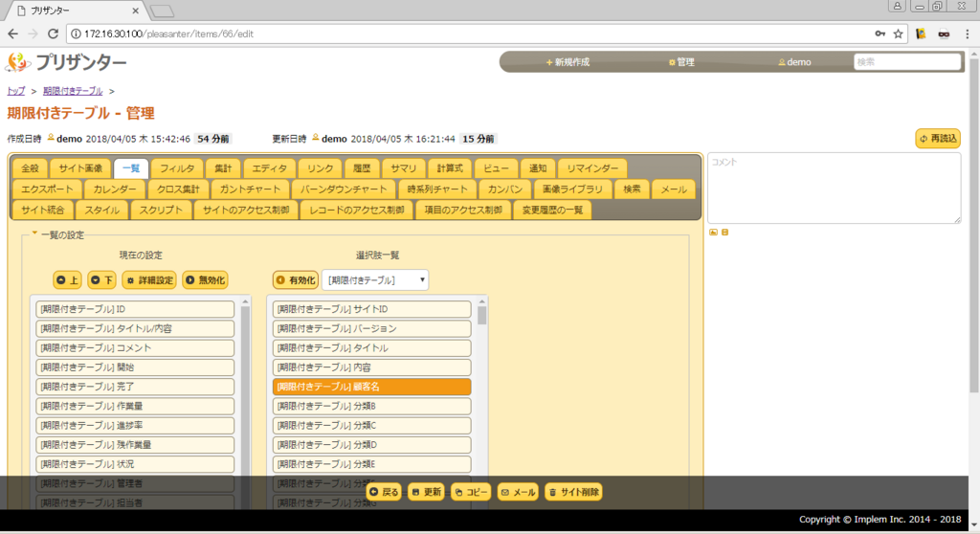Move the selected column up with 上 button

coord(68,280)
